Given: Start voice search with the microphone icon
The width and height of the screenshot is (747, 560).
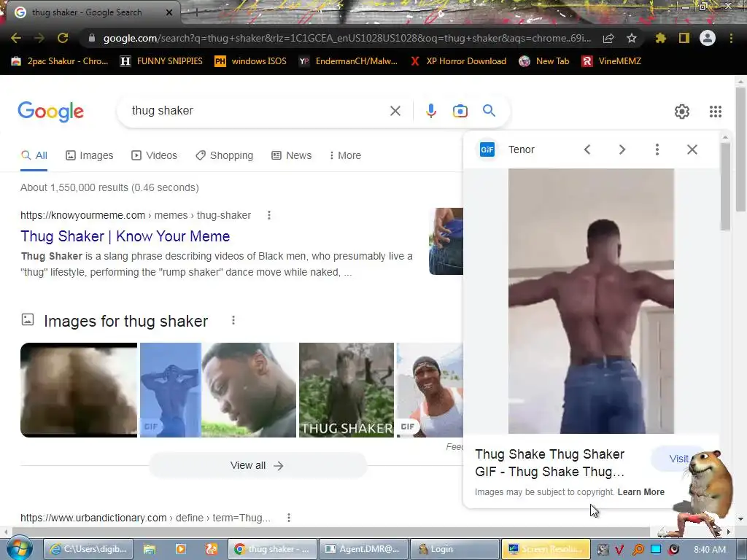Looking at the screenshot, I should (430, 111).
